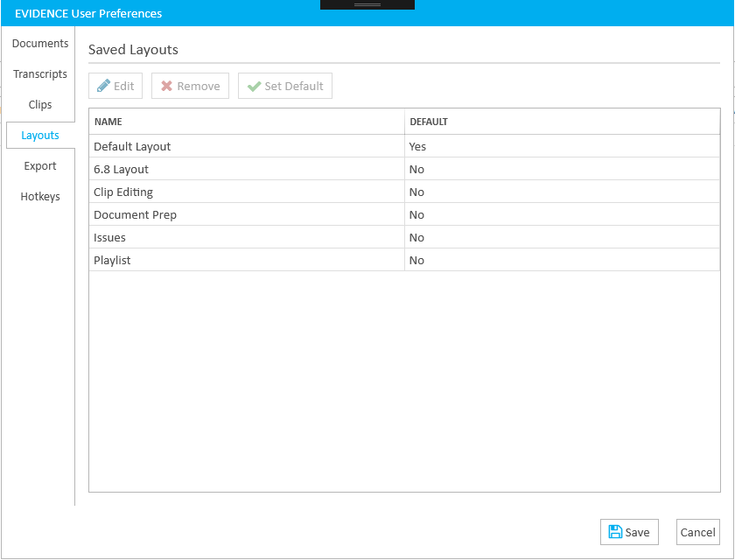Select the Layouts tab

point(40,136)
